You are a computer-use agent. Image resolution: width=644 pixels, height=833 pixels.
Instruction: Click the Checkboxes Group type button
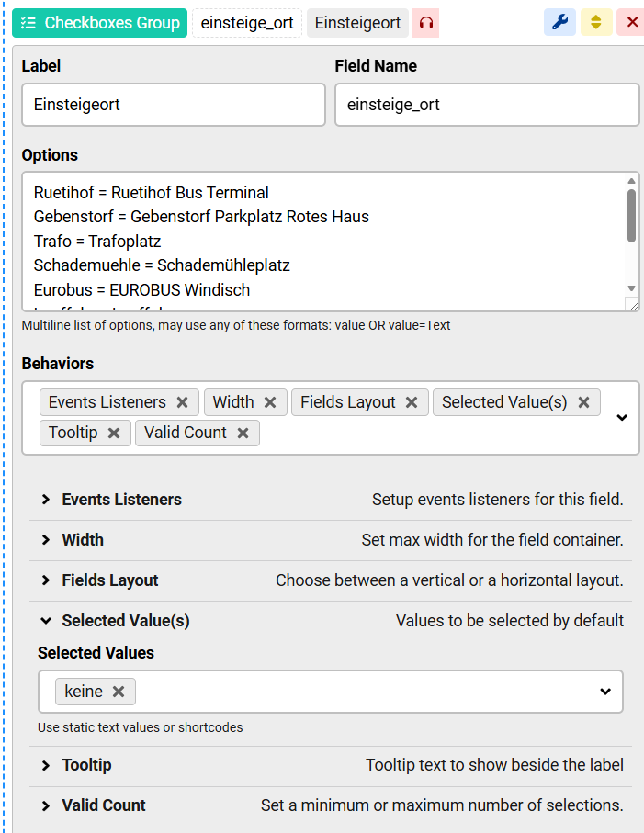[99, 23]
